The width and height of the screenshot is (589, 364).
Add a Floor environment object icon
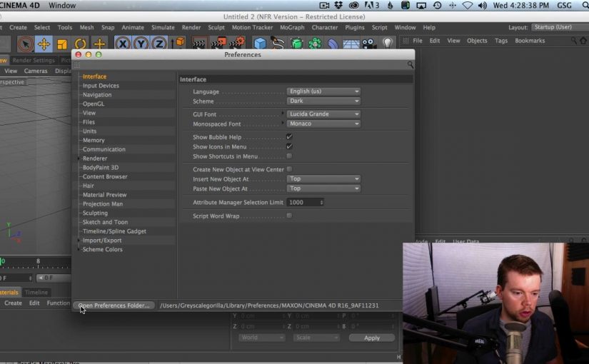(351, 44)
